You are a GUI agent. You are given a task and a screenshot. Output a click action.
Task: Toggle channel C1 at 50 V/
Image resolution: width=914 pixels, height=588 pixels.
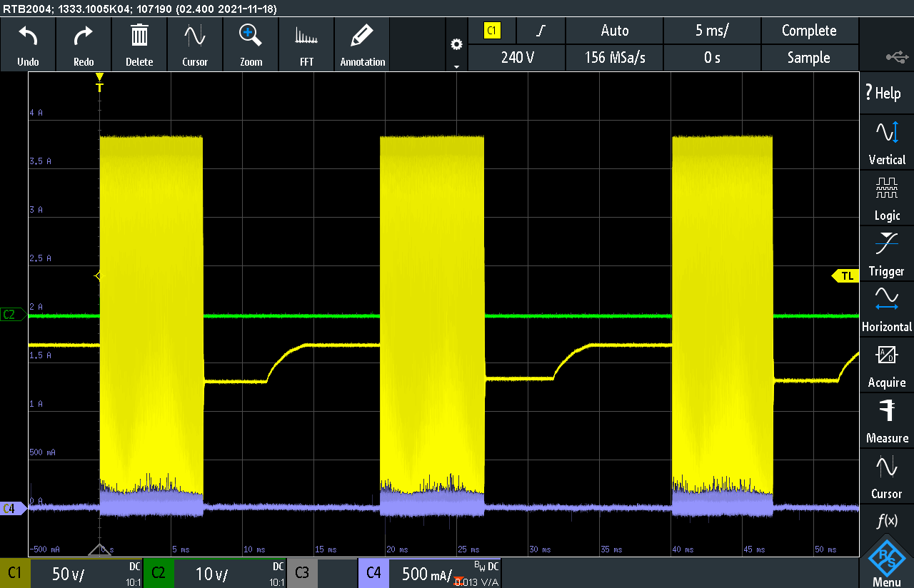tap(71, 573)
